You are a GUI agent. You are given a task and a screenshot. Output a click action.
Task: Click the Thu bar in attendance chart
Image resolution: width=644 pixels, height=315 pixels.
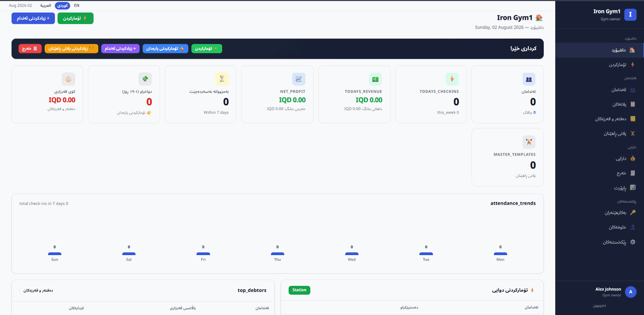tap(277, 254)
